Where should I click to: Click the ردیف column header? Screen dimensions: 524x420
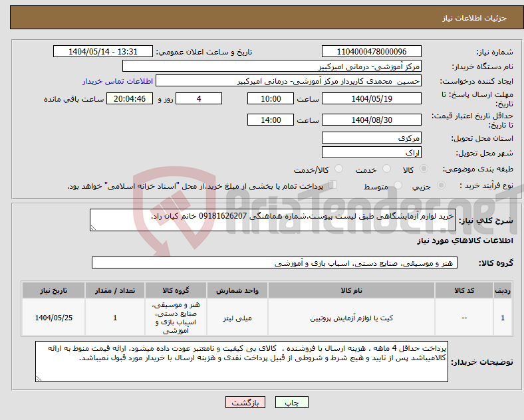[x=503, y=290]
